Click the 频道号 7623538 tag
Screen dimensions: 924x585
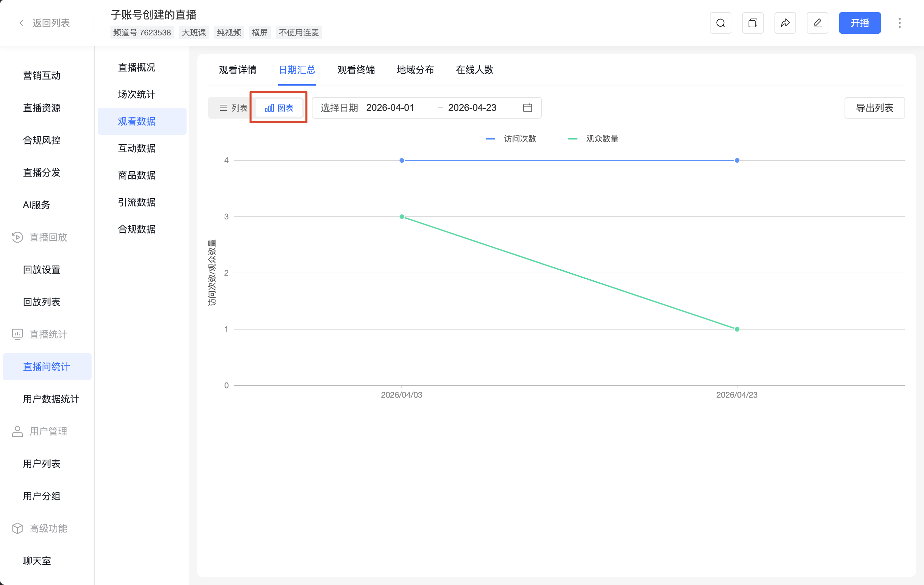(142, 33)
